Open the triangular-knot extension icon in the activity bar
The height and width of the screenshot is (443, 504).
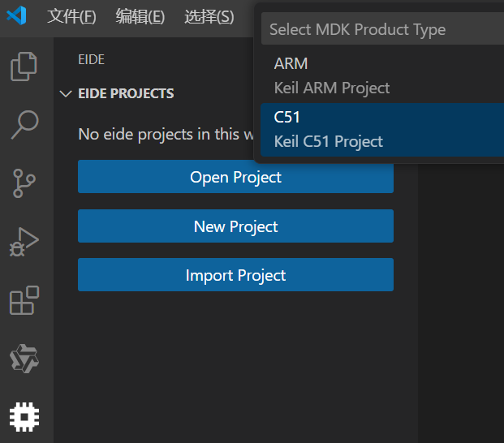pos(24,358)
